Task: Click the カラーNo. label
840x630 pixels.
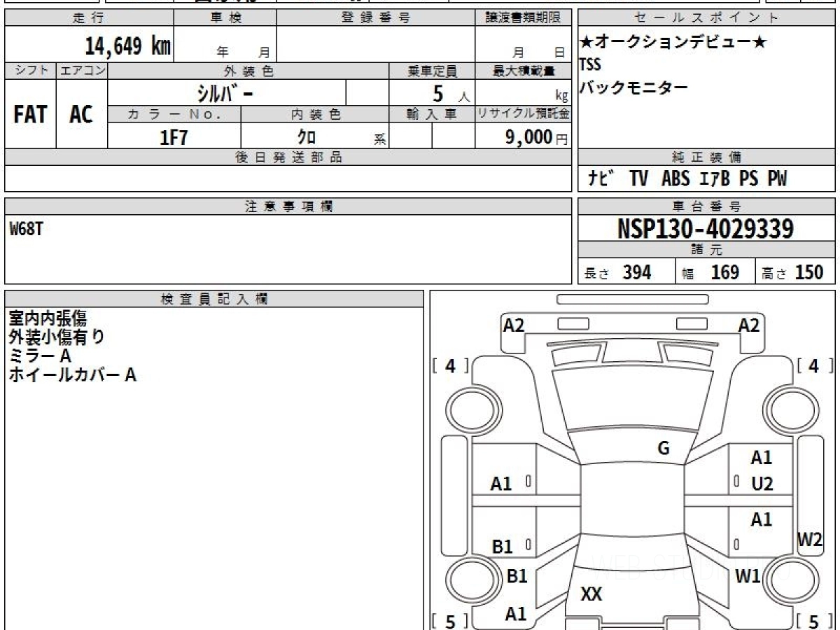Action: tap(174, 114)
